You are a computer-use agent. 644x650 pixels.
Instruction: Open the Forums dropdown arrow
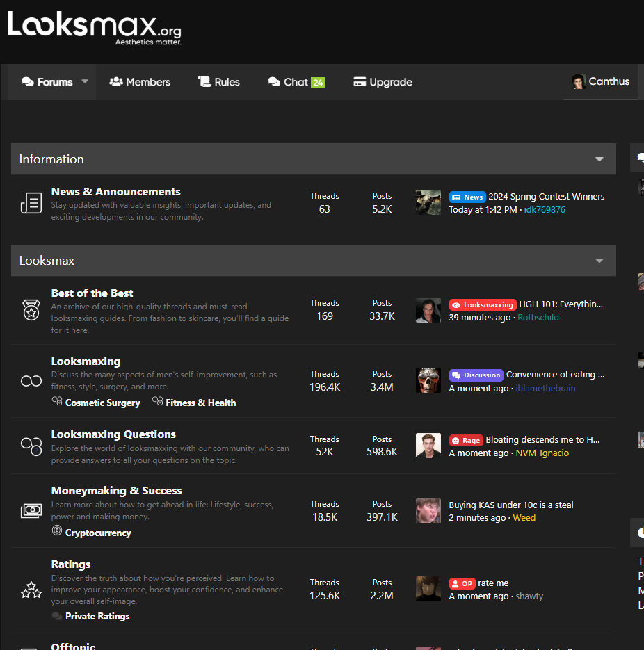[85, 81]
